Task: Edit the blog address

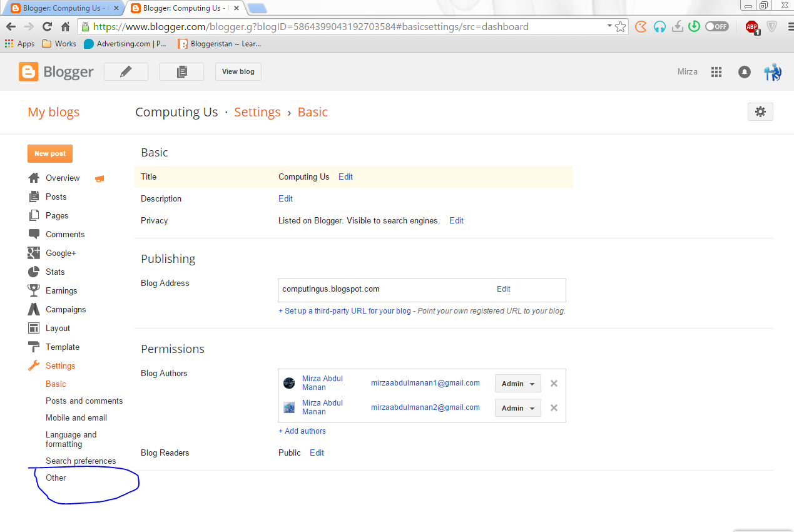Action: click(504, 289)
